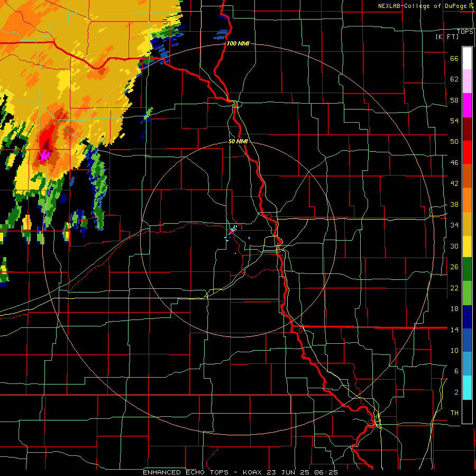Click the 14 legend value label
Viewport: 476px width, 476px height.
coord(454,329)
